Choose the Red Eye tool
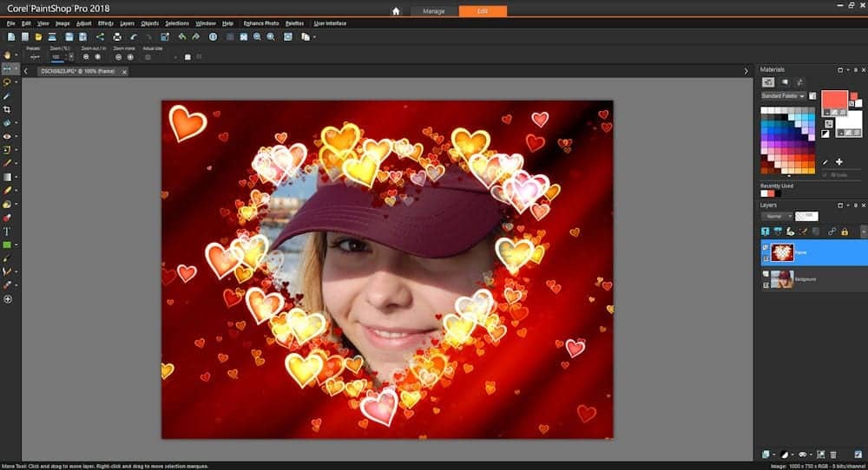The image size is (868, 470). (x=7, y=136)
